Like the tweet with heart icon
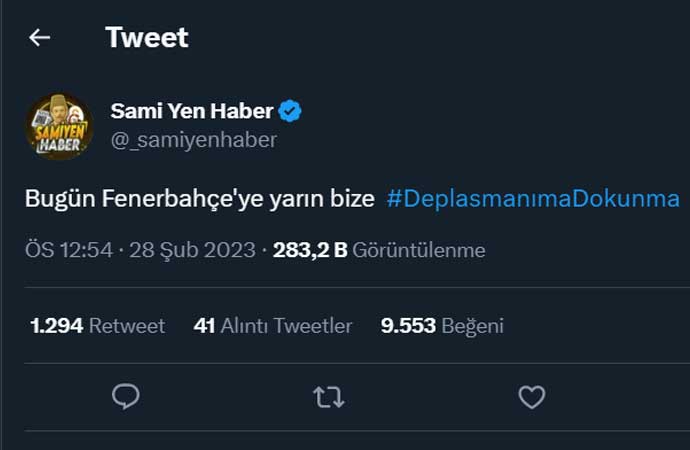 (531, 397)
